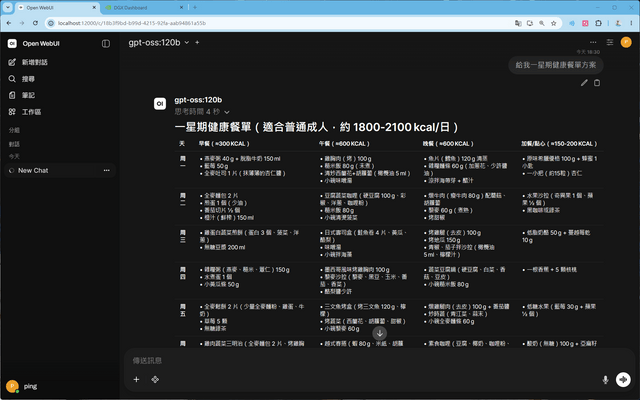The height and width of the screenshot is (400, 640).
Task: Click the install app icon in address bar
Action: [x=530, y=23]
